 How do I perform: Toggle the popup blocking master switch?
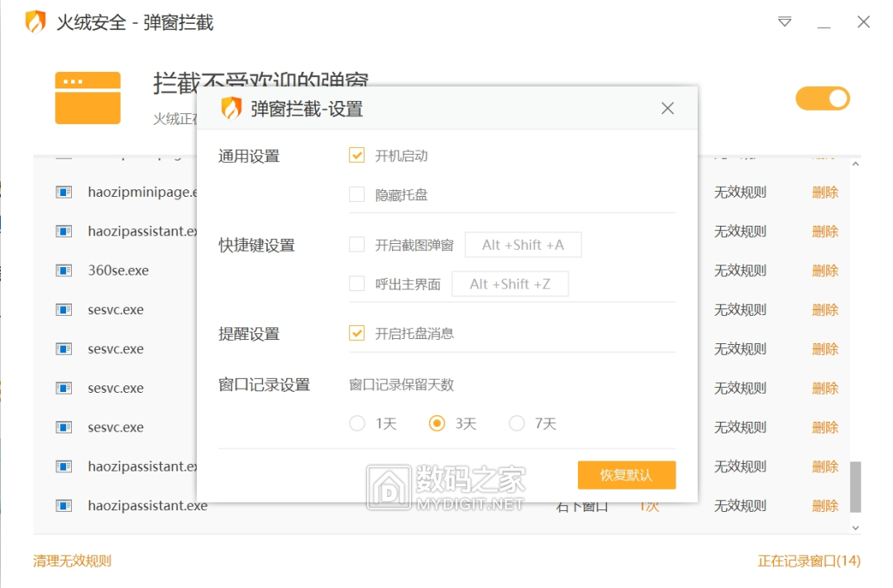coord(823,98)
